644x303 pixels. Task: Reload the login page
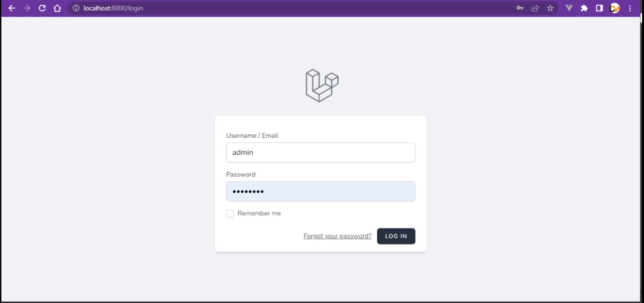coord(42,8)
